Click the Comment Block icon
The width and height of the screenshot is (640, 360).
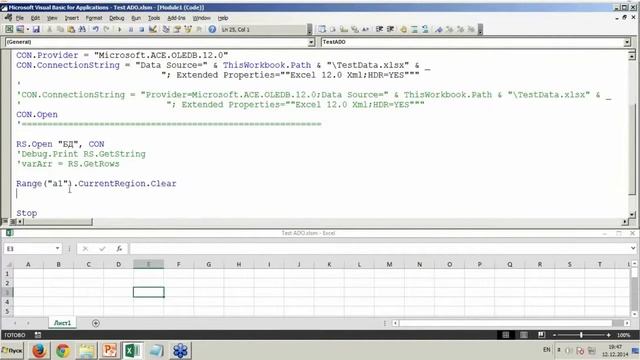tap(414, 29)
